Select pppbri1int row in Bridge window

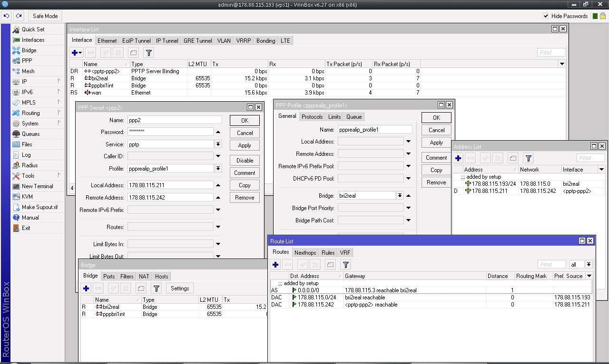(174, 314)
